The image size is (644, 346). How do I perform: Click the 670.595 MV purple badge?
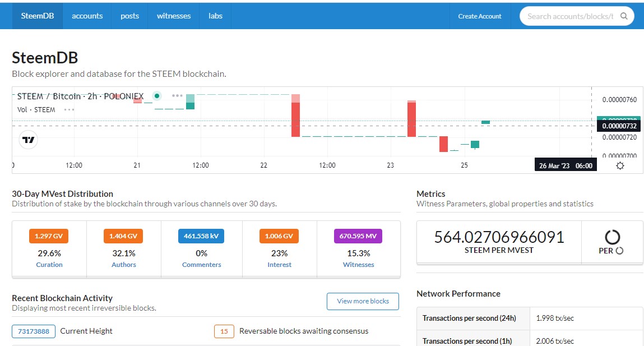pyautogui.click(x=358, y=236)
